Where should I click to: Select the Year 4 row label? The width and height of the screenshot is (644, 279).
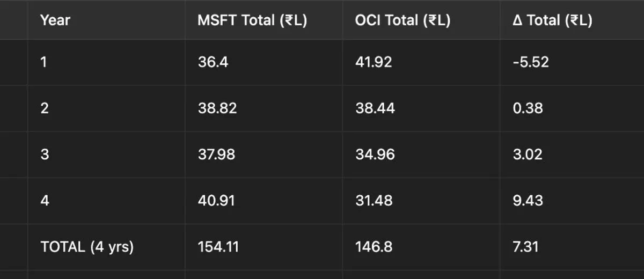point(45,201)
